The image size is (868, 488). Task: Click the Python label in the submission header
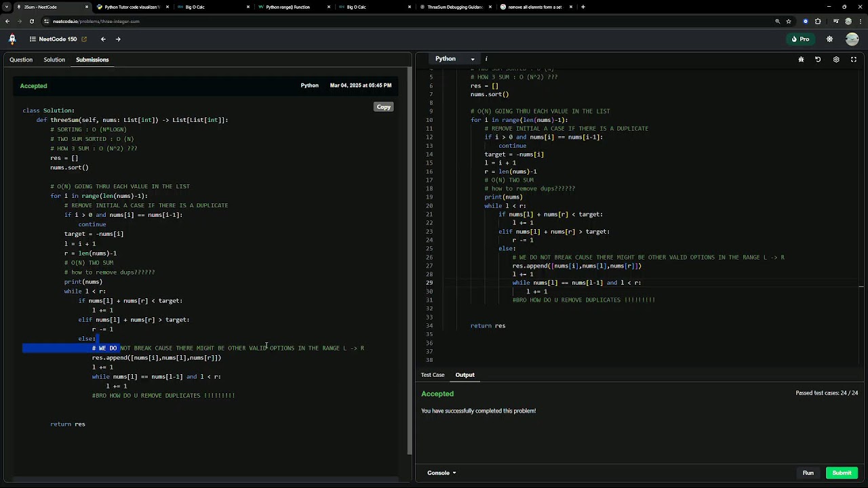coord(309,85)
